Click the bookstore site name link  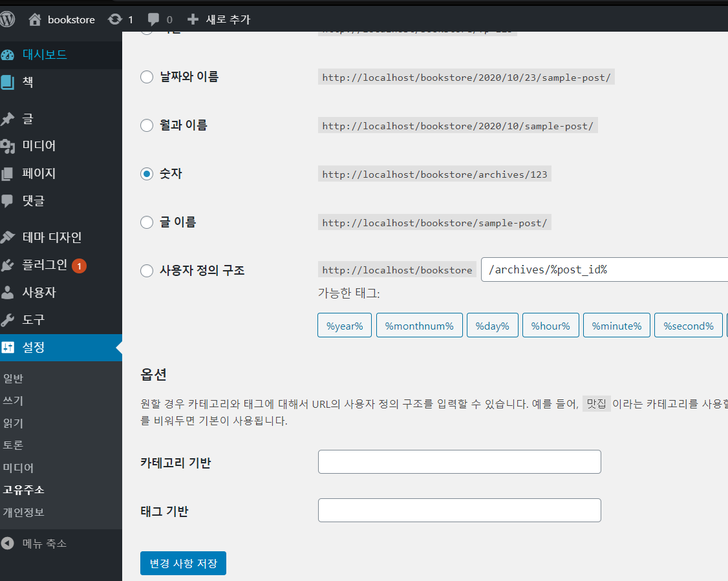coord(71,19)
